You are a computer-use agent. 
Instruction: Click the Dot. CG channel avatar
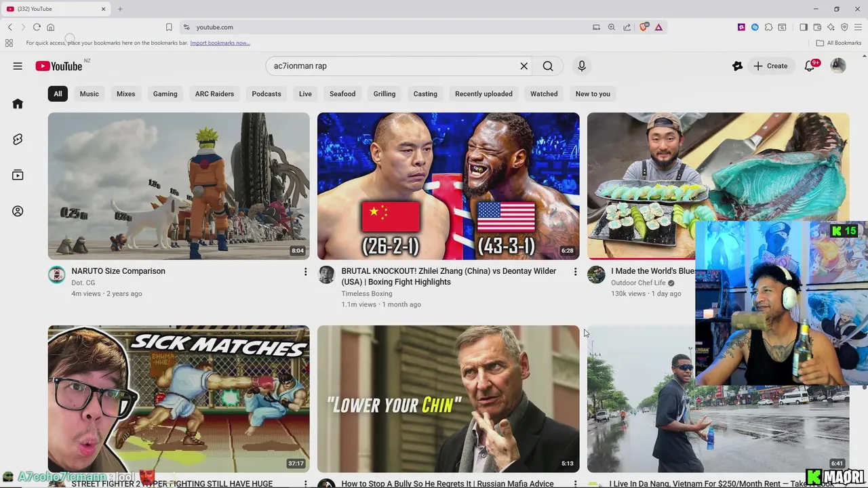(57, 274)
